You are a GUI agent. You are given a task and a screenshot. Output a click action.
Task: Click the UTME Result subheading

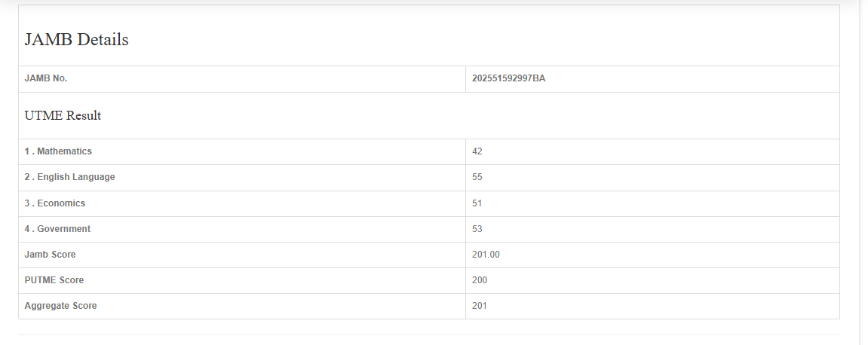pos(63,115)
